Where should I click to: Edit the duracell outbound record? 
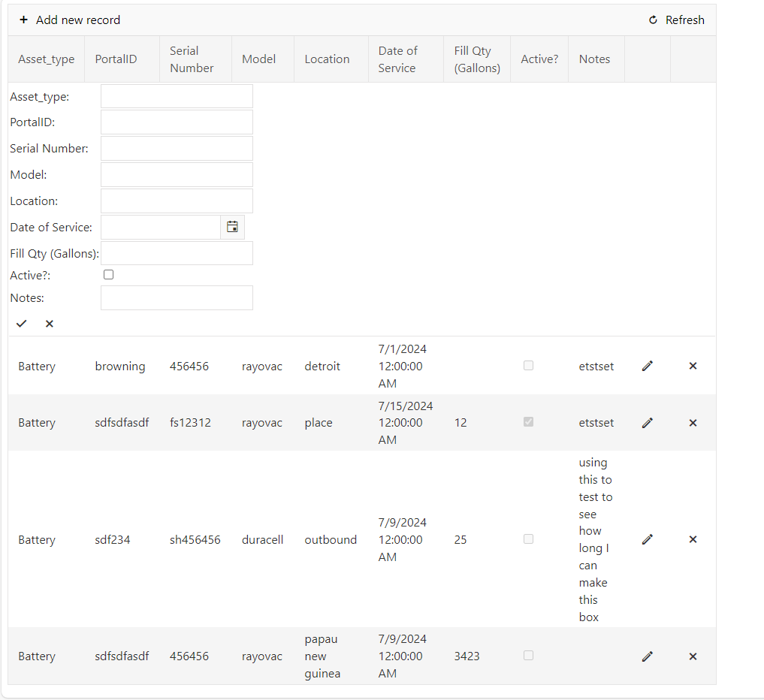click(648, 539)
